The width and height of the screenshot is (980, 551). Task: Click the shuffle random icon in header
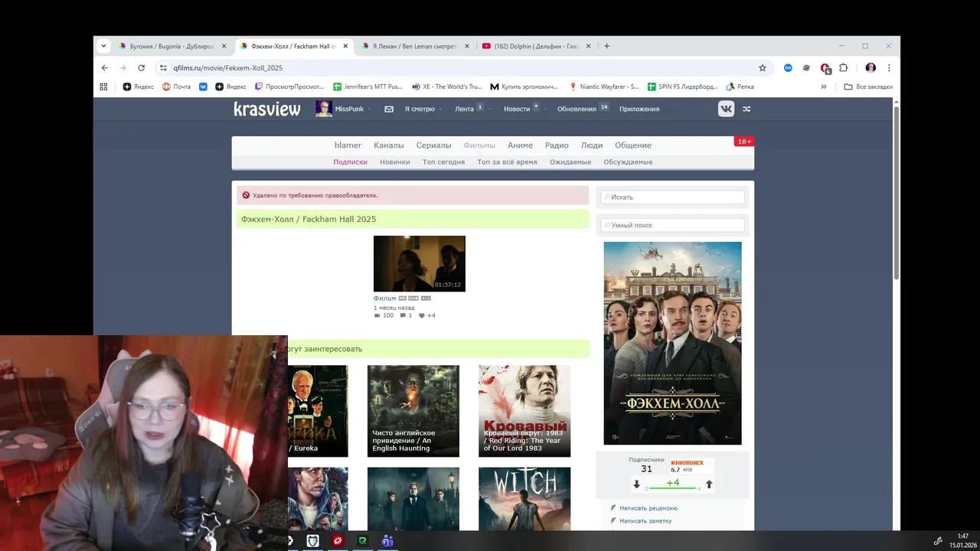tap(746, 109)
